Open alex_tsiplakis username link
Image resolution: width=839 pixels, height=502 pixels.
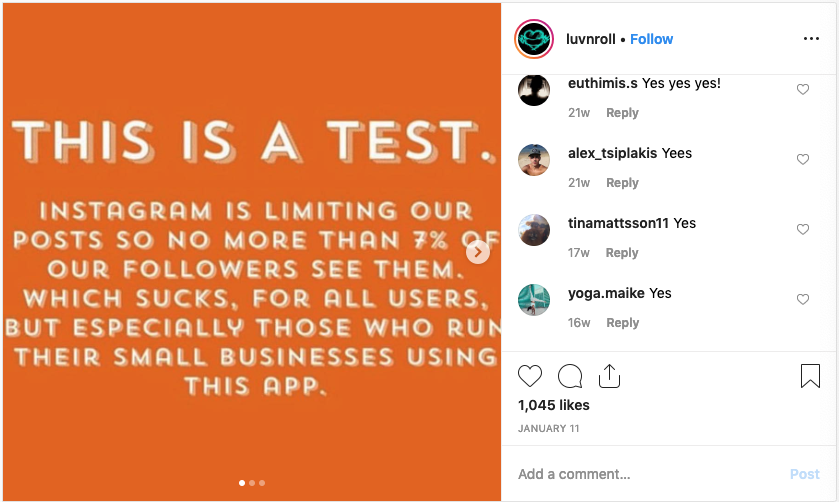pos(612,153)
